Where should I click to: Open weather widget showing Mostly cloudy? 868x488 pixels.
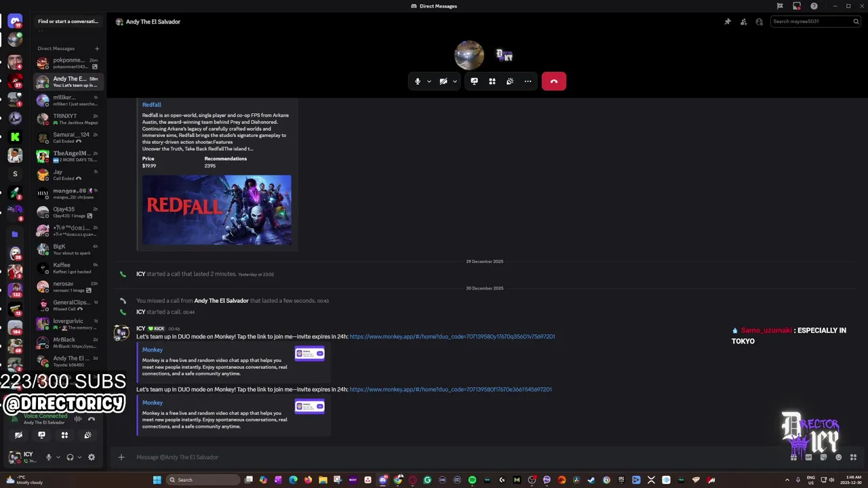tap(24, 480)
